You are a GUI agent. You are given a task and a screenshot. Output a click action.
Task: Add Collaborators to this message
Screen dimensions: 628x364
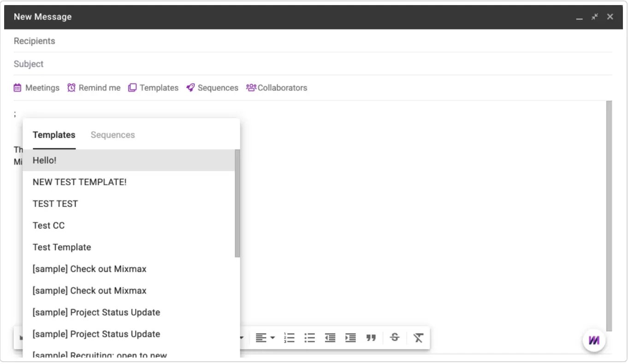click(x=277, y=88)
